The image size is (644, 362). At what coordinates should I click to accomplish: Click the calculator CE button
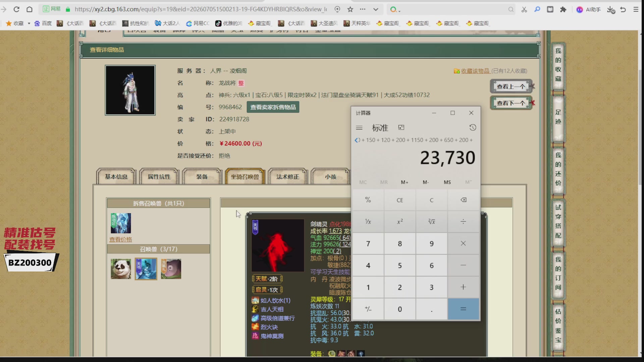pos(400,200)
